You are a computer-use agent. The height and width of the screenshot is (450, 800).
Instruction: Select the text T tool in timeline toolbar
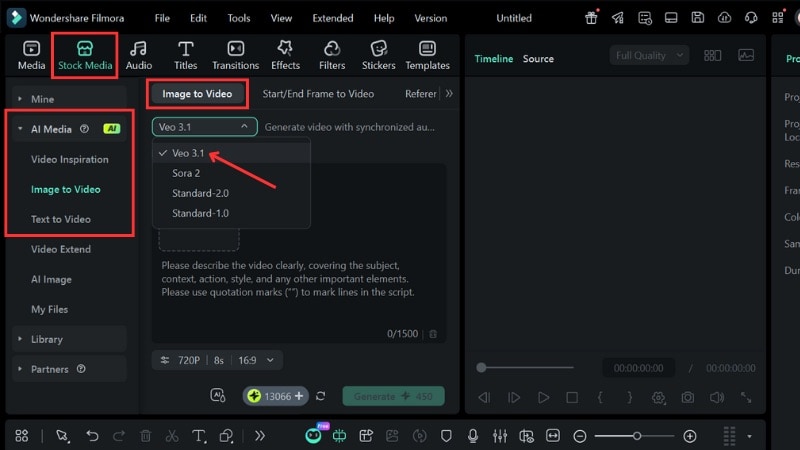click(198, 436)
